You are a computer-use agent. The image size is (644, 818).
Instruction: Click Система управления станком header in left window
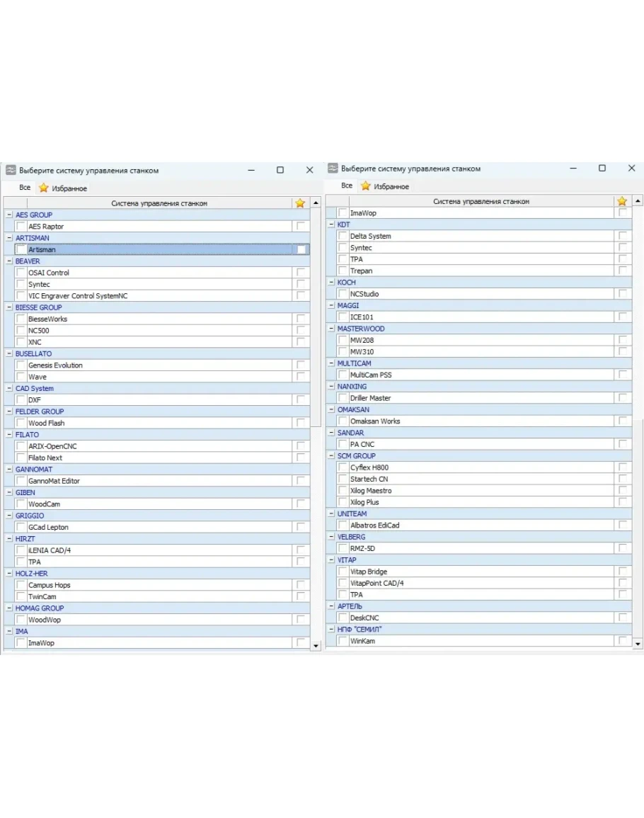coord(159,203)
